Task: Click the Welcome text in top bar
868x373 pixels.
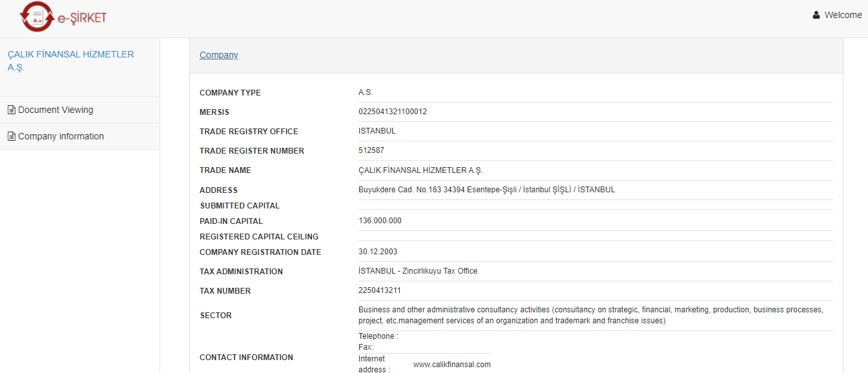Action: (843, 15)
